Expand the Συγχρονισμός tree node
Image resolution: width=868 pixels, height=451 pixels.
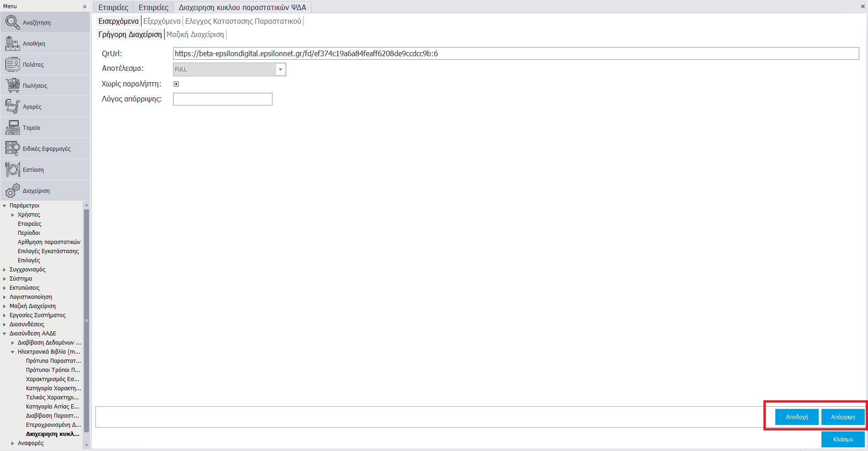(5, 270)
